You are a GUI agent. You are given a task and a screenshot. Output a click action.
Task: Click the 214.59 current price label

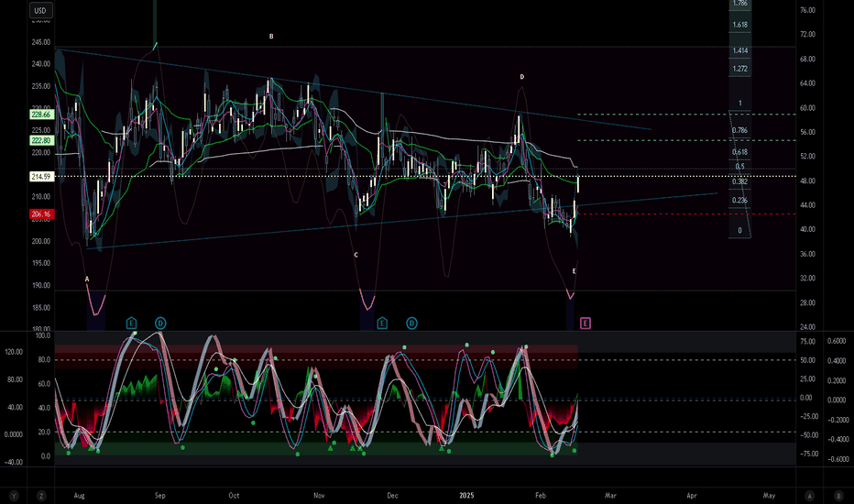pyautogui.click(x=41, y=177)
